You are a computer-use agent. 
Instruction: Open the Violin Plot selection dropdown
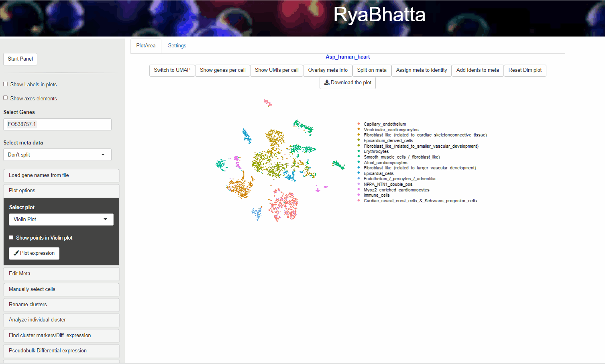61,220
